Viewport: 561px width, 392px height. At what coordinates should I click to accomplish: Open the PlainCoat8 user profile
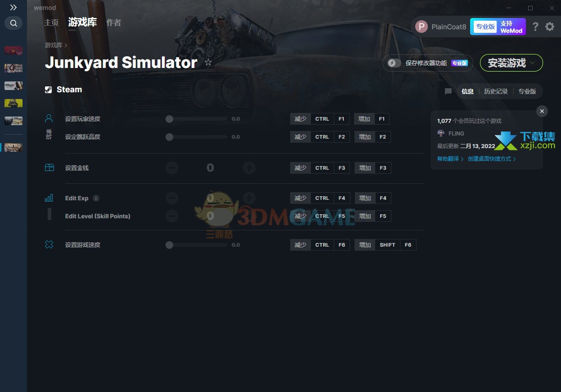[x=441, y=27]
